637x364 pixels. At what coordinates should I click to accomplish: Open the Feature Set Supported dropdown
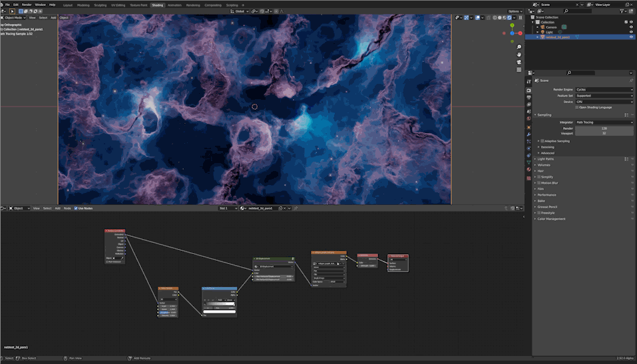[x=604, y=95]
